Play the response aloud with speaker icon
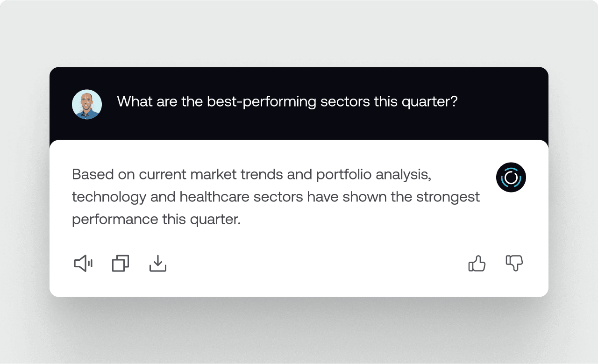This screenshot has height=364, width=598. tap(83, 264)
